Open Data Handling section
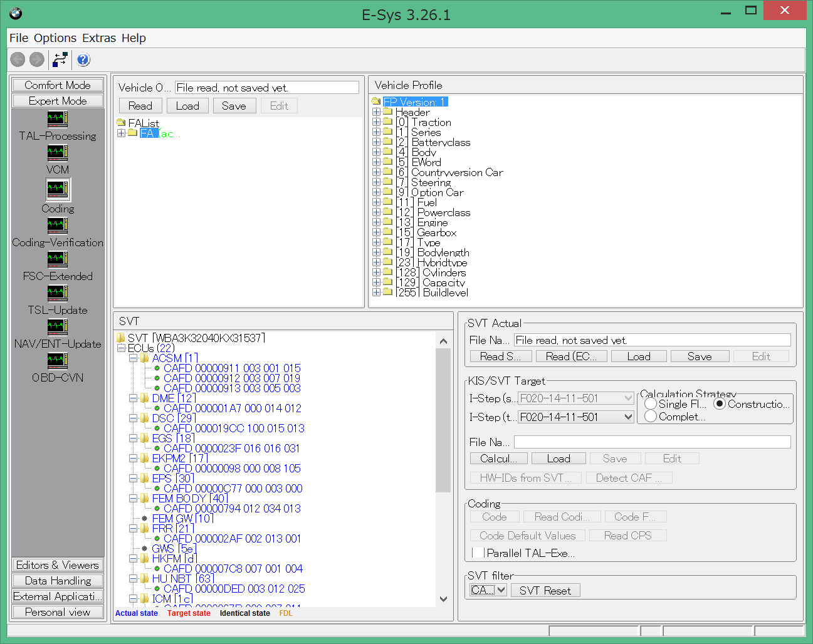This screenshot has height=644, width=813. click(58, 581)
